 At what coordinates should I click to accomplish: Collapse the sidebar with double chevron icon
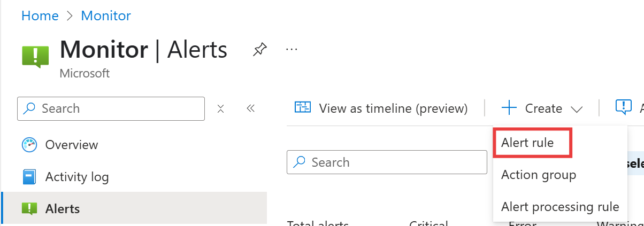click(250, 108)
